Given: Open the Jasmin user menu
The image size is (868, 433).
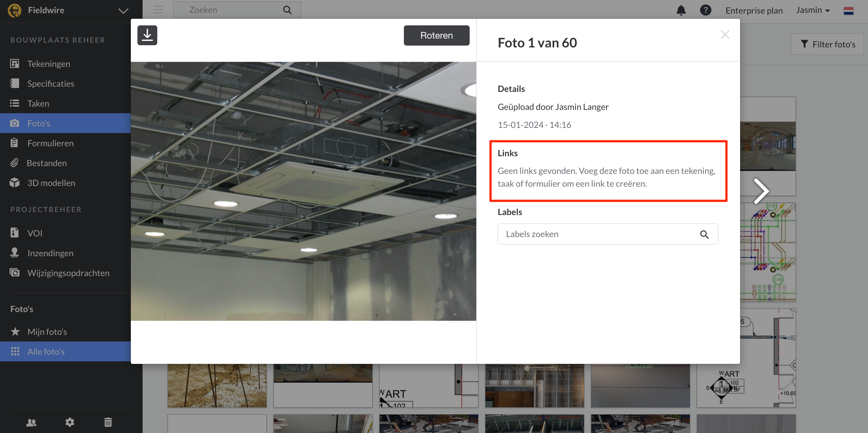Looking at the screenshot, I should tap(813, 10).
